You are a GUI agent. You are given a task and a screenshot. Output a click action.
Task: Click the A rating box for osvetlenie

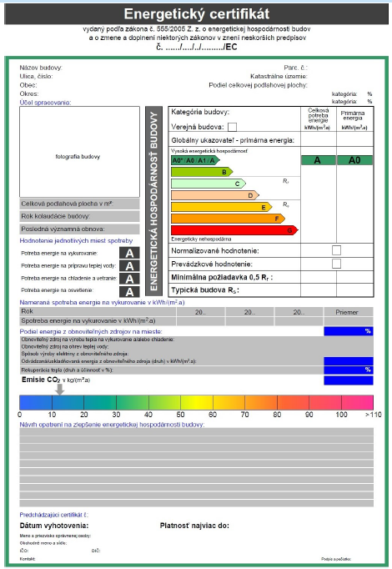coord(129,292)
